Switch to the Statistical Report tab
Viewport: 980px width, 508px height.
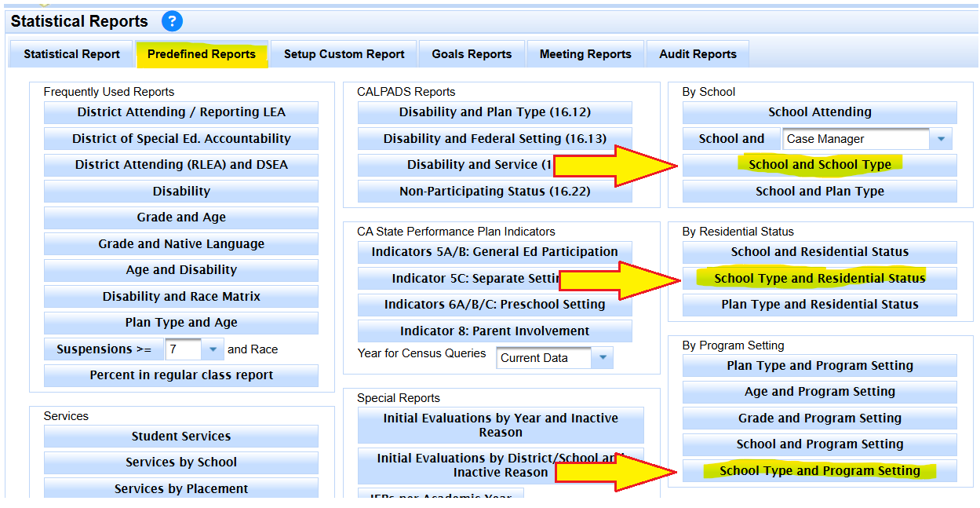(71, 54)
